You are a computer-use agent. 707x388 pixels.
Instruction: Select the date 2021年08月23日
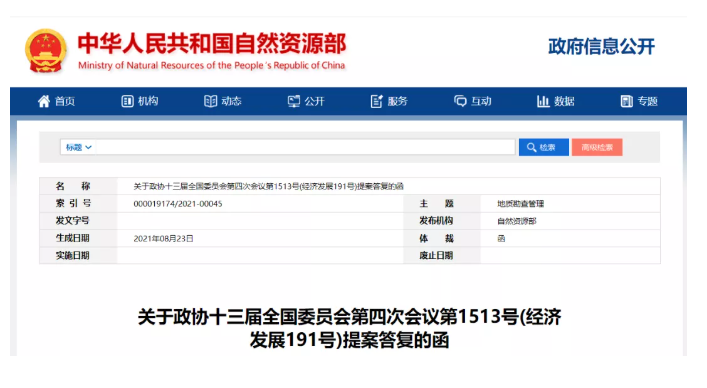pyautogui.click(x=163, y=238)
